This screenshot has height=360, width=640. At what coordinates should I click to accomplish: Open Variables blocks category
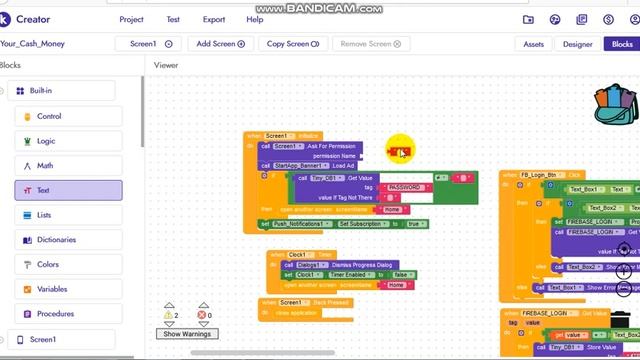[68, 289]
